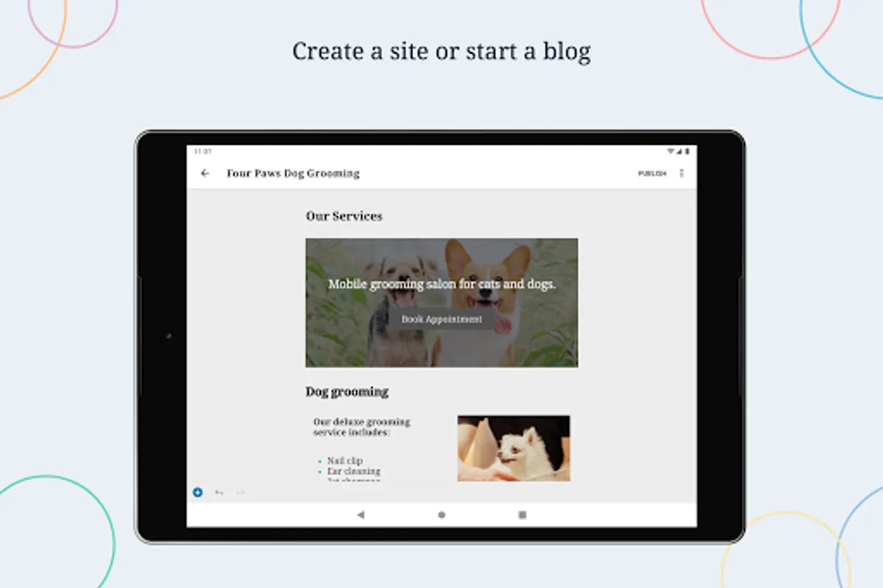Select the 'Mobile grooming salon for cats and dogs.' text

click(x=442, y=284)
